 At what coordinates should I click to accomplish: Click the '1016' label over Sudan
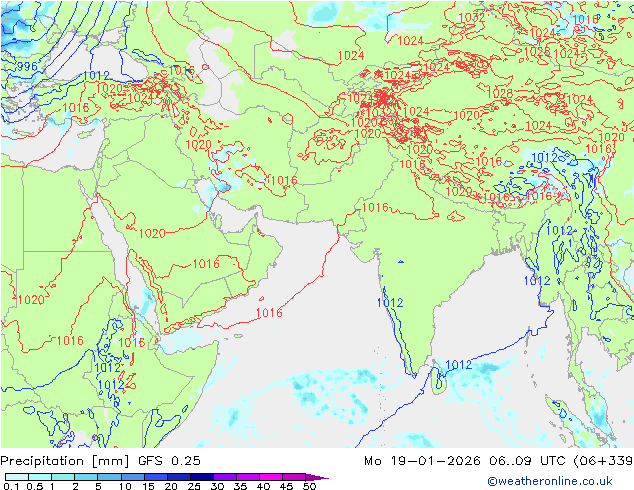[x=70, y=340]
